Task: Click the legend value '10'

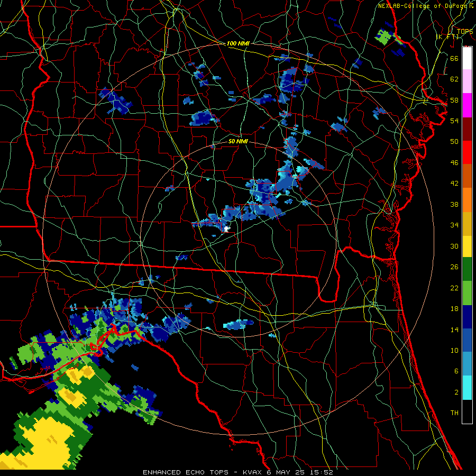Action: tap(454, 350)
